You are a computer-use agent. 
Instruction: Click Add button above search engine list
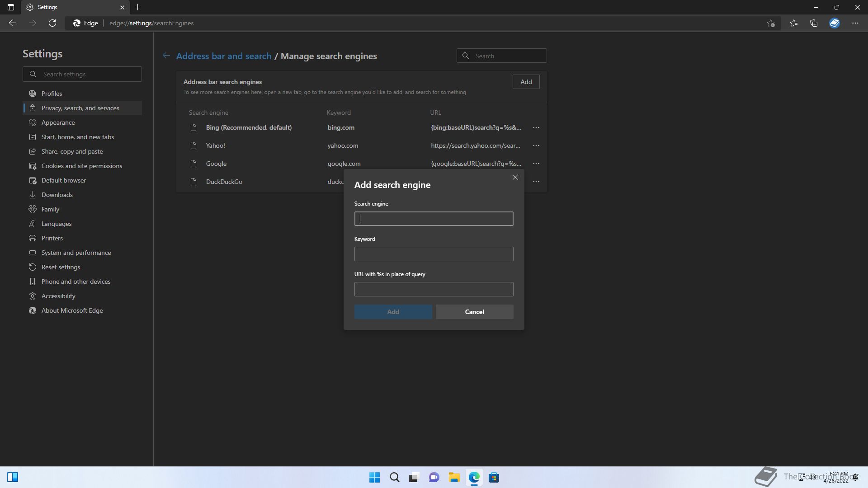526,82
